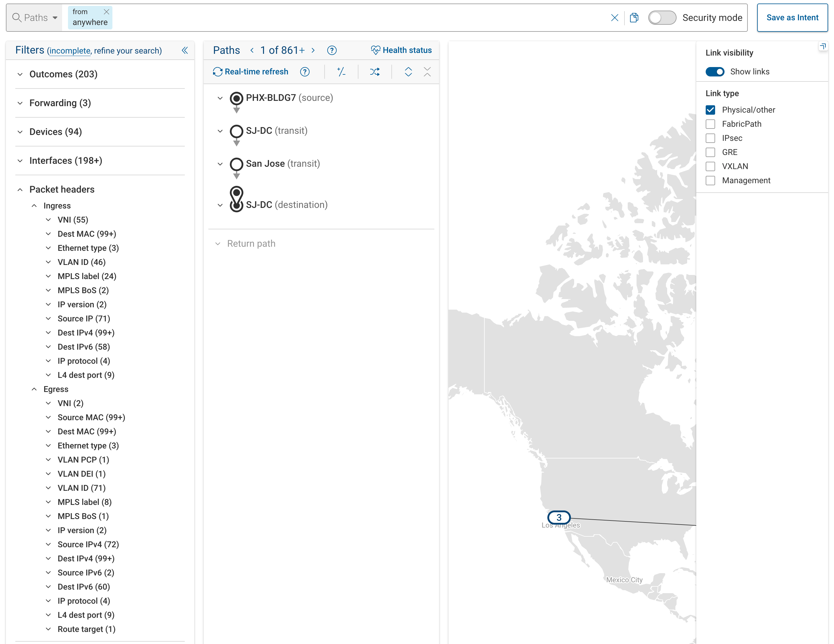834x644 pixels.
Task: Expand Route target (1) filter
Action: tap(48, 629)
